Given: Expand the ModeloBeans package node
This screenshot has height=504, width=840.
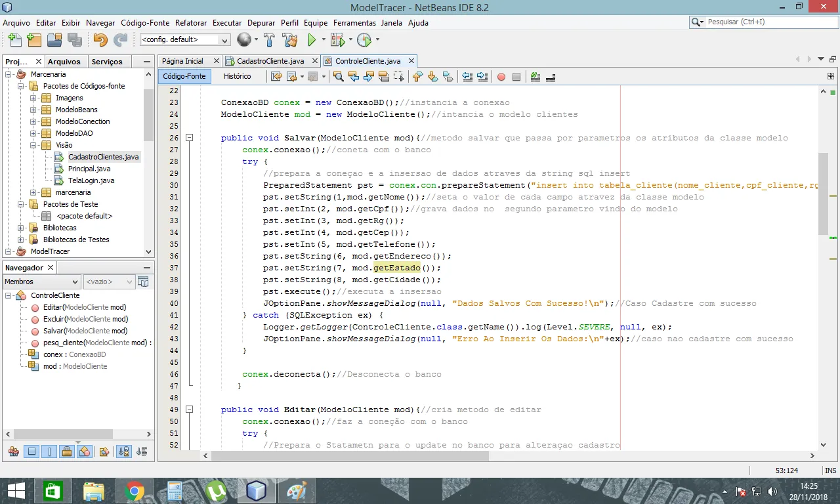Looking at the screenshot, I should pos(33,110).
